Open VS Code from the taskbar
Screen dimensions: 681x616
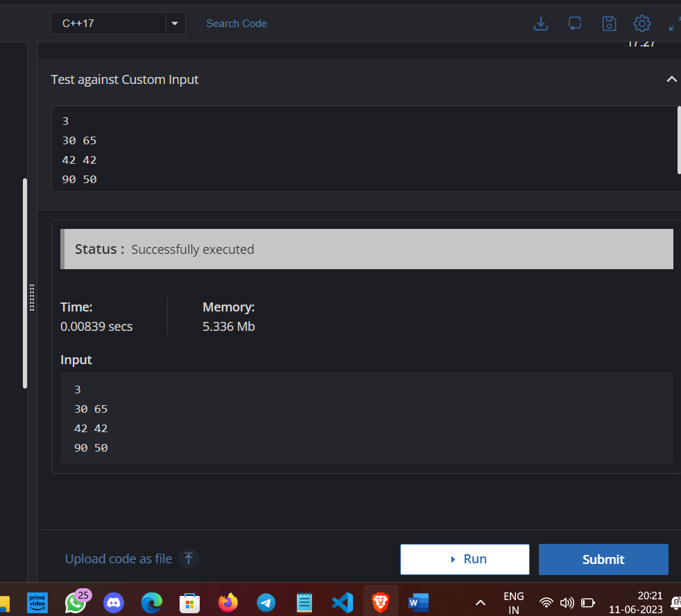[342, 602]
